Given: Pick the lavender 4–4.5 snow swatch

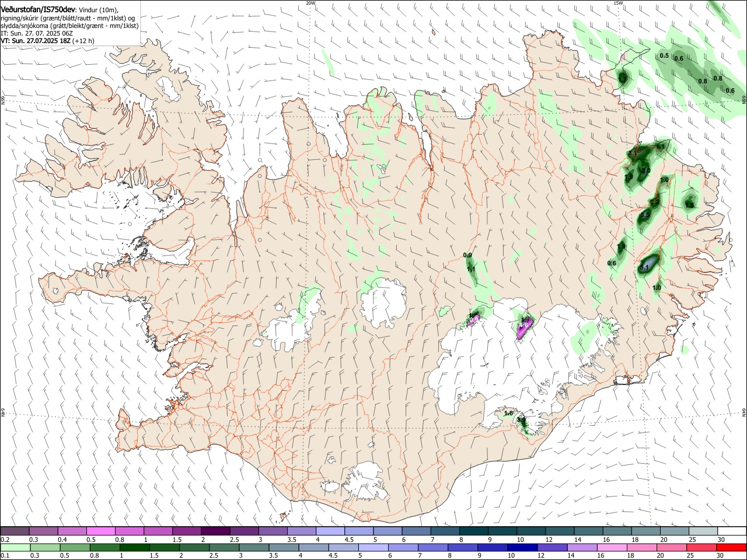Looking at the screenshot, I should pos(330,531).
